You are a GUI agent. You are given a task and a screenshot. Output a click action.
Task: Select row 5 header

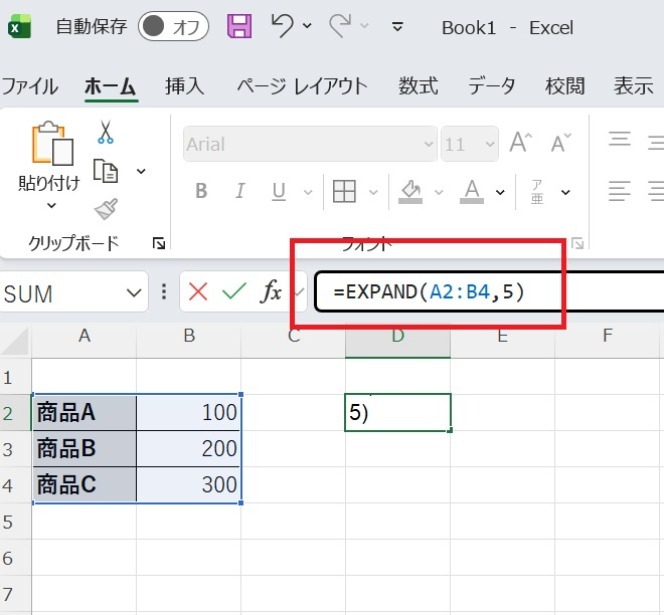[x=16, y=521]
